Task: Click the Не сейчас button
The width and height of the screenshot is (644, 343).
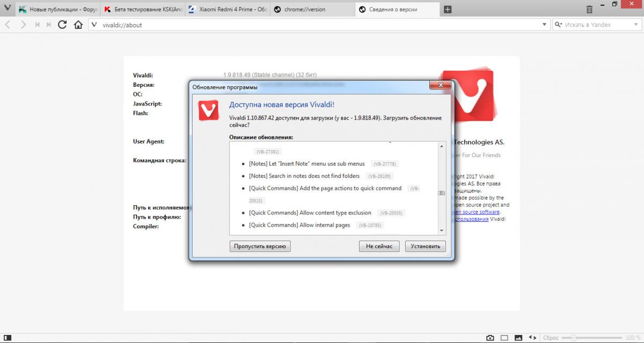Action: tap(379, 246)
